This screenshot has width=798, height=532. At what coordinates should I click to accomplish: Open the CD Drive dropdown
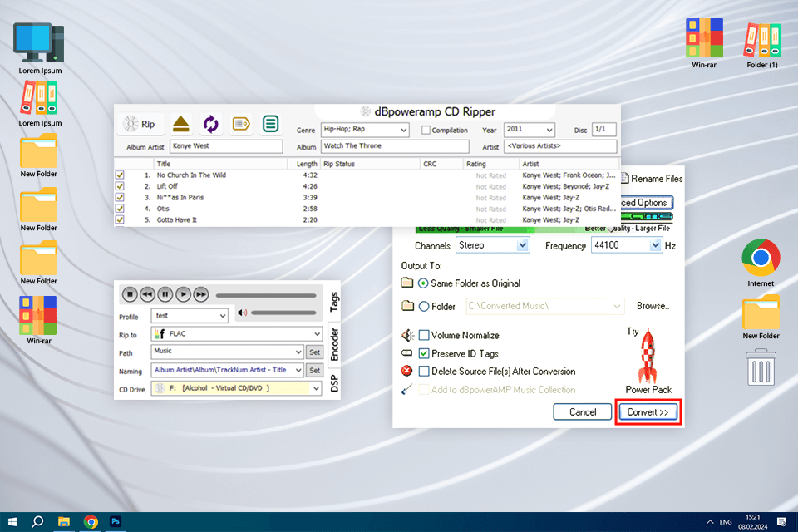tap(316, 388)
